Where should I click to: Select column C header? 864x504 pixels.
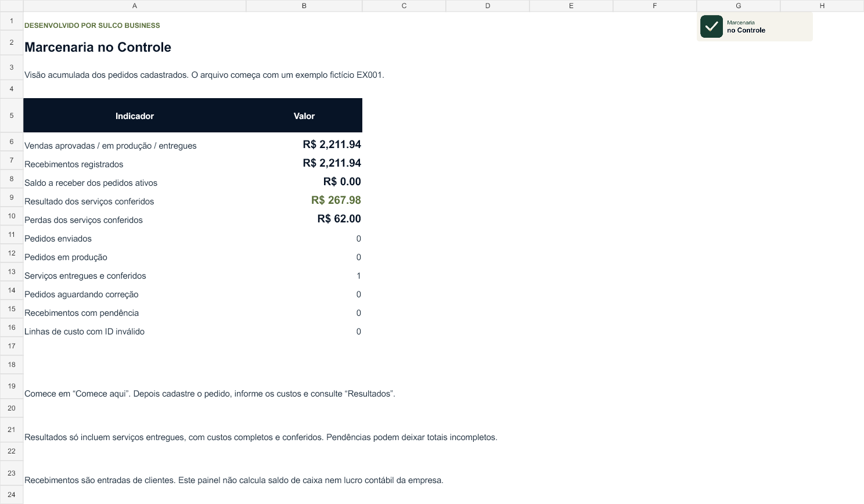(x=404, y=6)
